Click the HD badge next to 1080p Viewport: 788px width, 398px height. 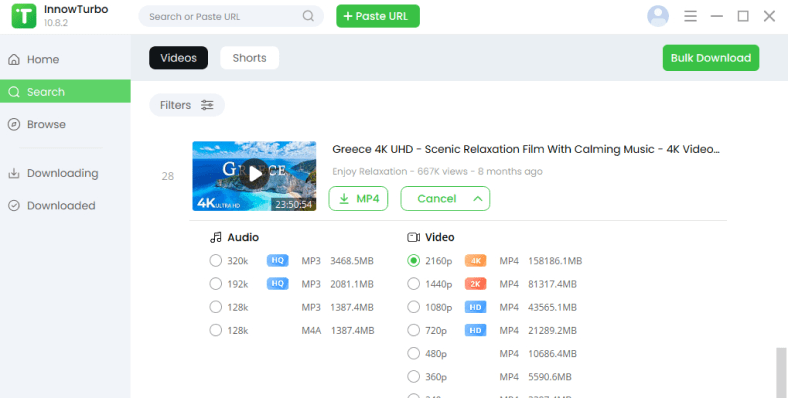coord(475,307)
